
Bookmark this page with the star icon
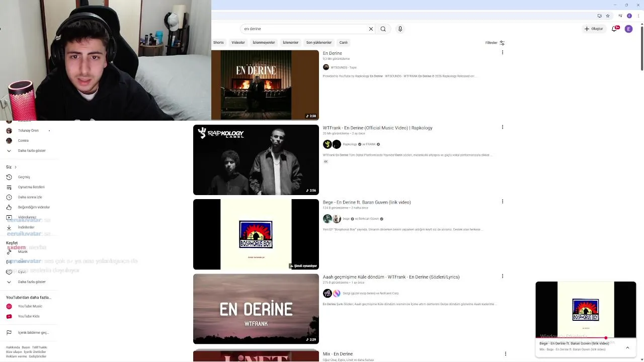[608, 16]
